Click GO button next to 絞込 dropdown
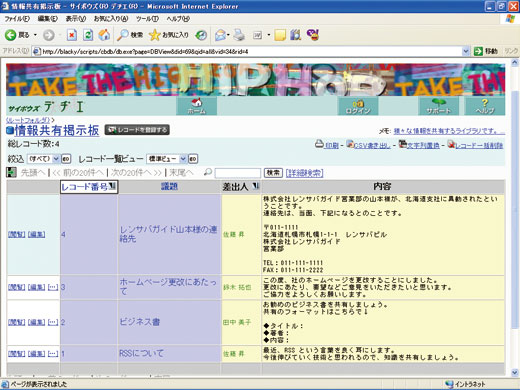Screen dimensions: 520x390 [66, 159]
